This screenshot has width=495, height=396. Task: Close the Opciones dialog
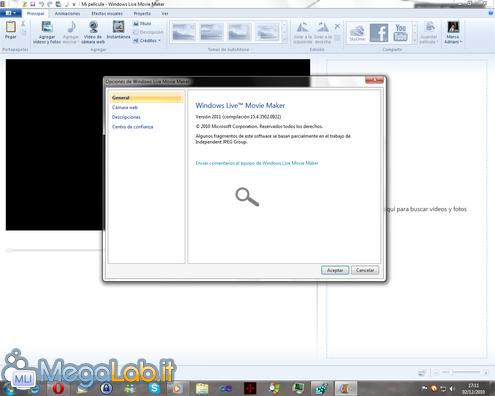374,80
